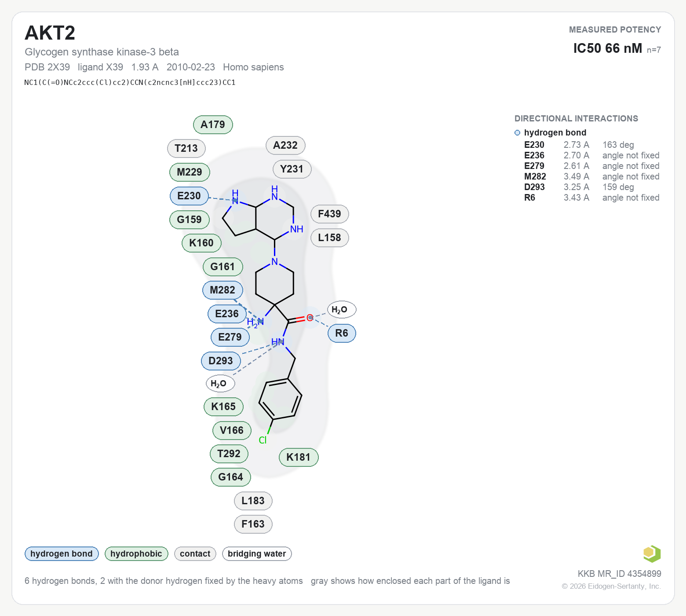Click the KKB MR_ID 4354899 text
The height and width of the screenshot is (616, 686).
click(620, 574)
